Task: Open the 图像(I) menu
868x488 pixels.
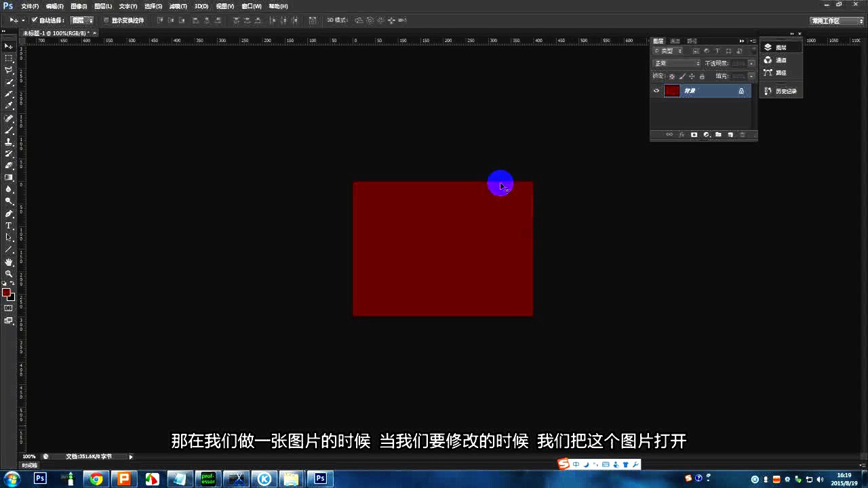Action: tap(79, 6)
